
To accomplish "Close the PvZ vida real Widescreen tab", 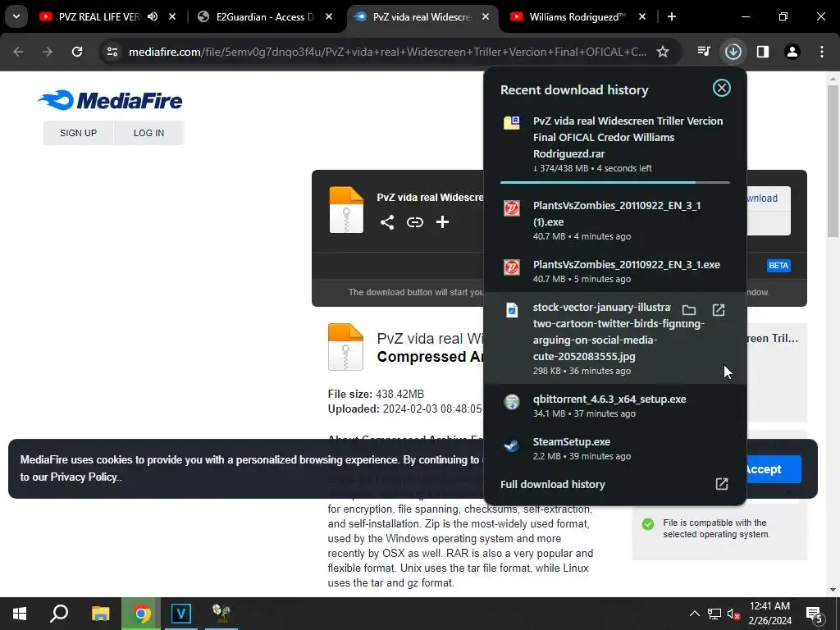I will [x=486, y=16].
